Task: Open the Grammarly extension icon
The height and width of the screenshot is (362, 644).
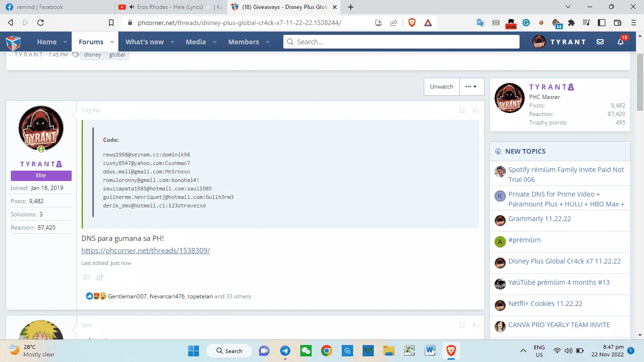Action: click(526, 23)
